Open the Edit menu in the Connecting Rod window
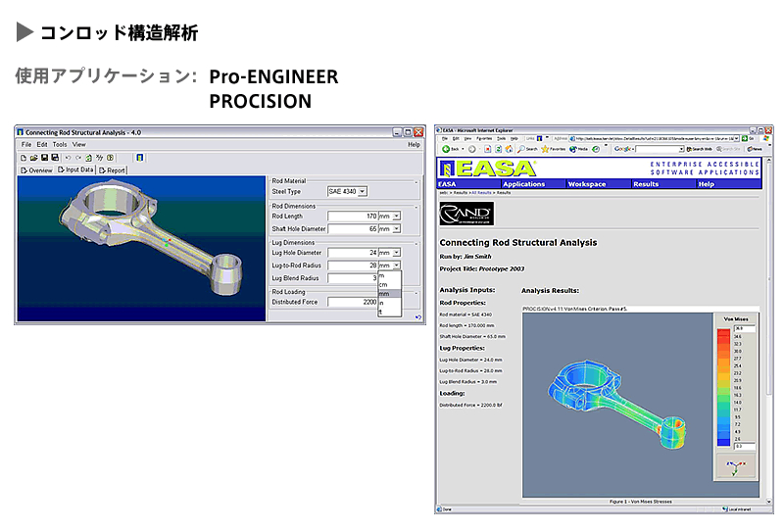 click(x=42, y=144)
